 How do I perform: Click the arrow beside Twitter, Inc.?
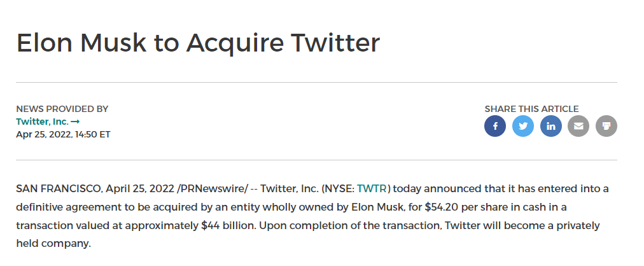tap(75, 122)
